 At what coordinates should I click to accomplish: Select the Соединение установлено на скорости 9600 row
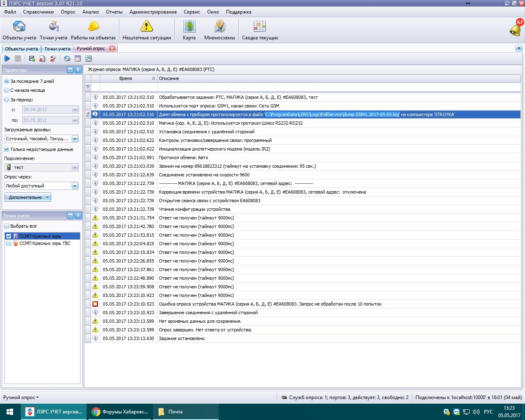[x=303, y=175]
